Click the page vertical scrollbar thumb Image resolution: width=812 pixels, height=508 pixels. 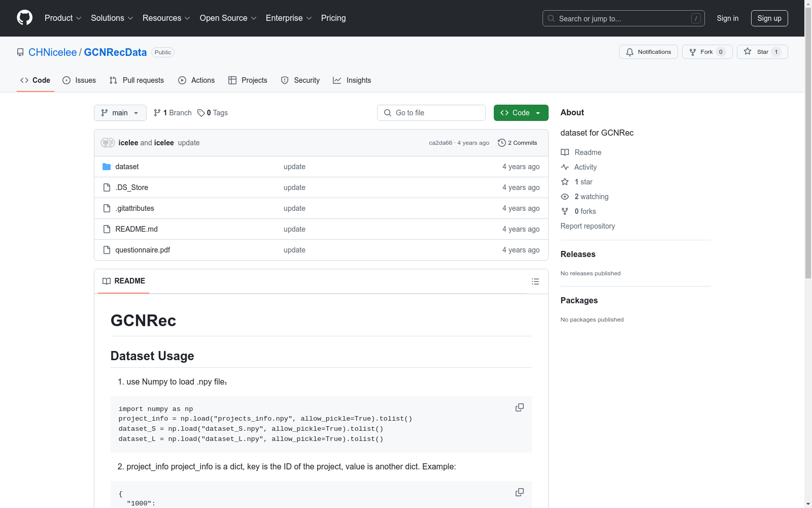808,142
